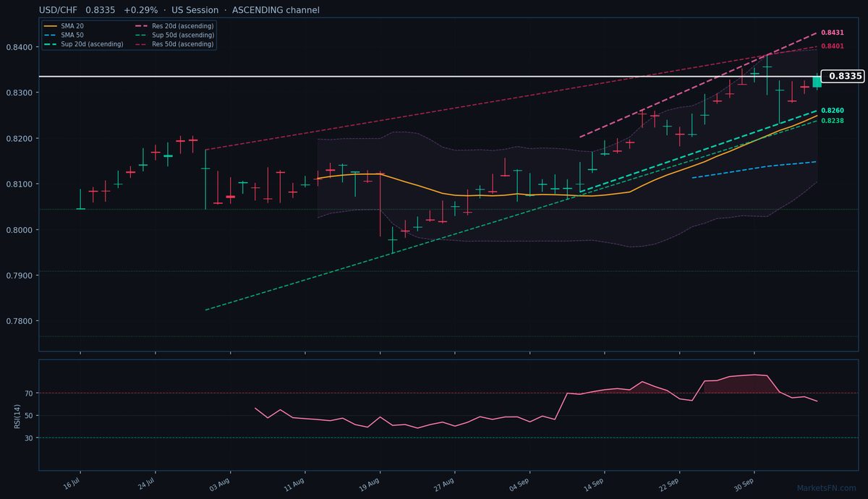
Task: Click the boxed 0.8335 current price tag
Action: click(x=843, y=76)
